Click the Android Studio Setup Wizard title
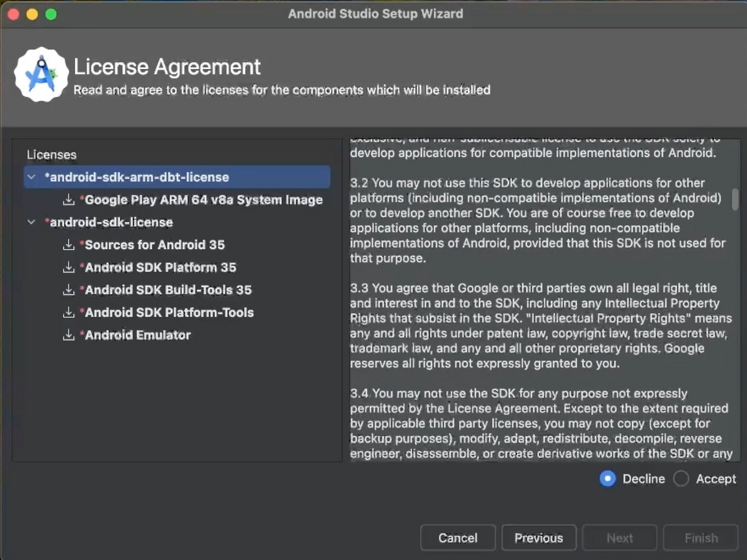 coord(375,14)
